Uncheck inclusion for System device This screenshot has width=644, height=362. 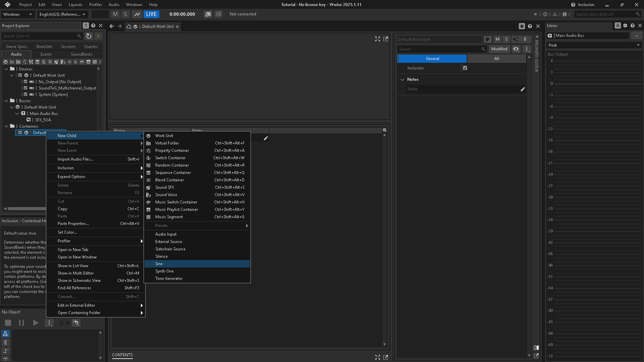pos(25,95)
